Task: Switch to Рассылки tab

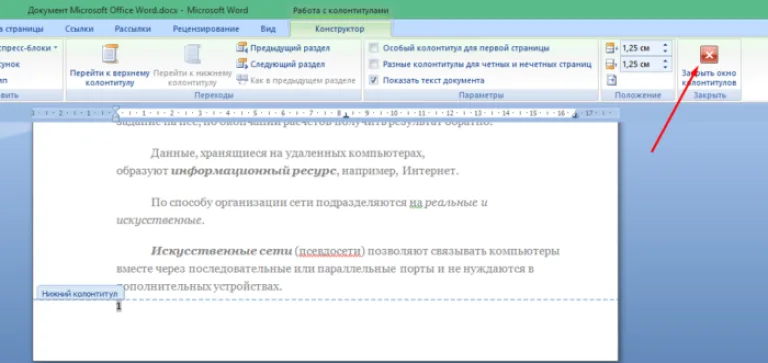Action: coord(133,29)
